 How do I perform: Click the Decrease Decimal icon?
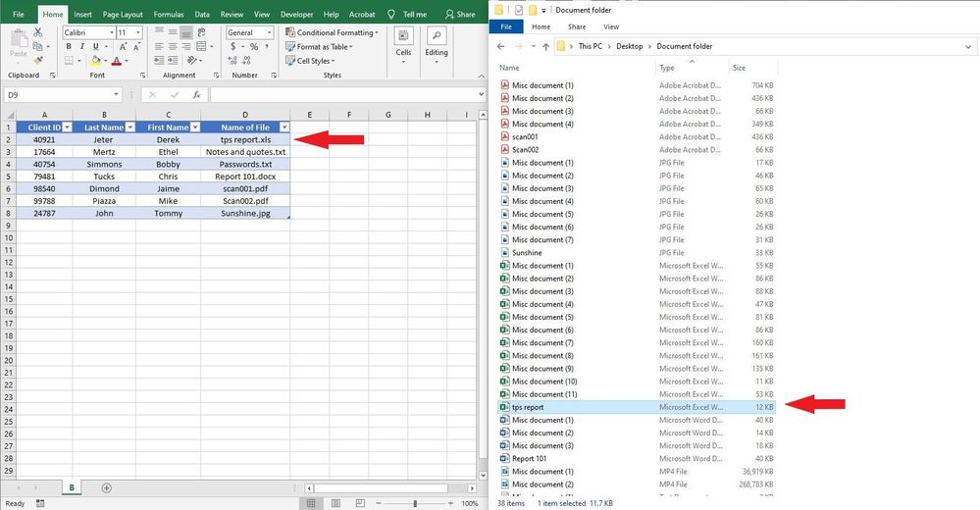(246, 61)
